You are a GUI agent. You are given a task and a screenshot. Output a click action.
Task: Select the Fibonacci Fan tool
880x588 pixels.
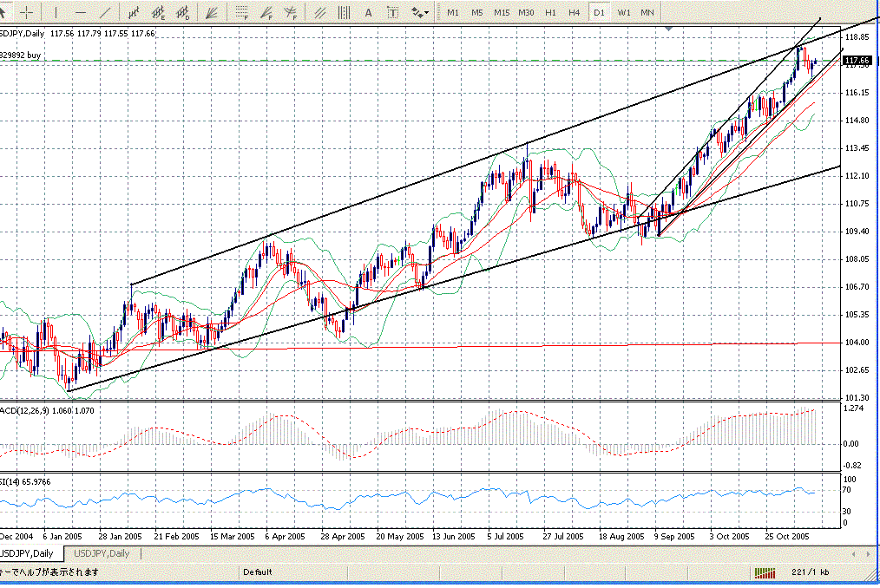[266, 12]
